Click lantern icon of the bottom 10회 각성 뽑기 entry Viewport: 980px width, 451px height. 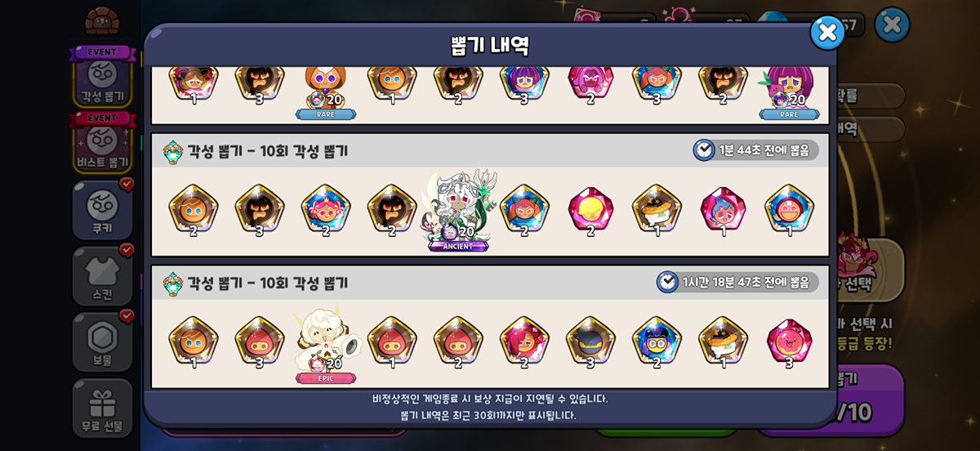[173, 284]
